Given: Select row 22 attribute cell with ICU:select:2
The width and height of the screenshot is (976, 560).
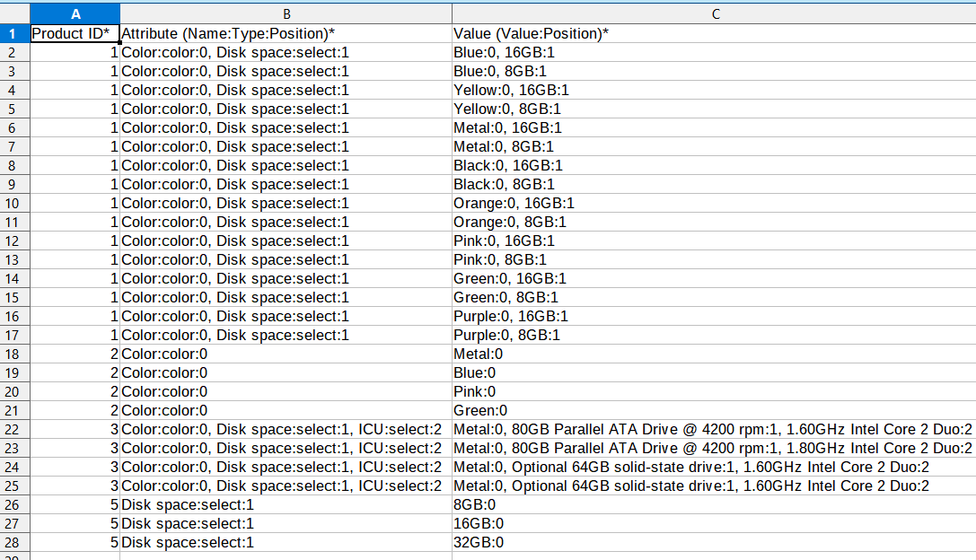Looking at the screenshot, I should click(286, 429).
